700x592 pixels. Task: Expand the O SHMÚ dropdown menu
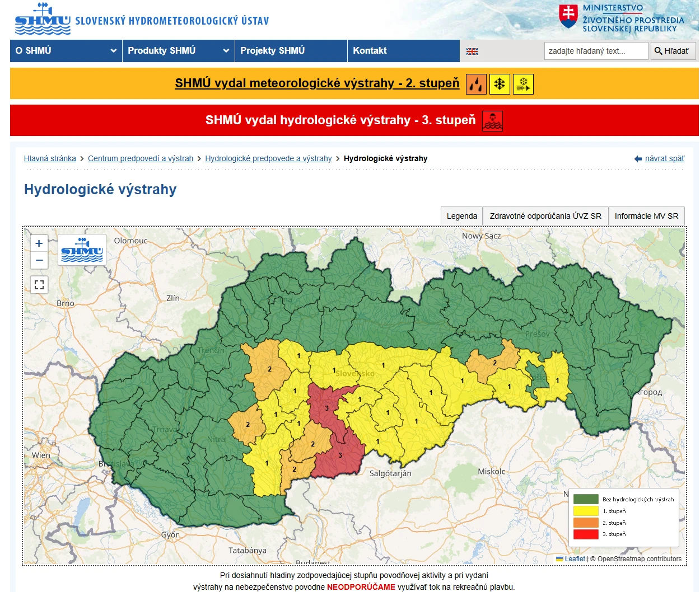click(x=66, y=51)
